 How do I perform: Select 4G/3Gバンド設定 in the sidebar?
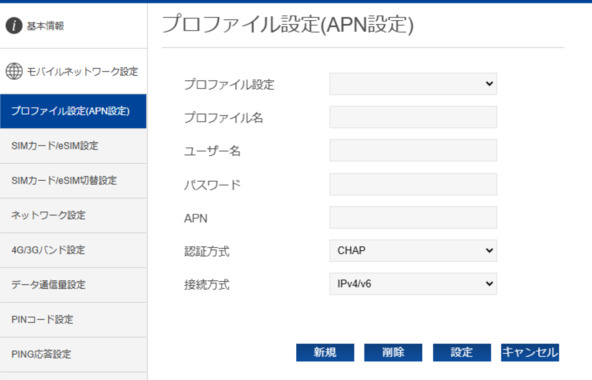coord(73,250)
